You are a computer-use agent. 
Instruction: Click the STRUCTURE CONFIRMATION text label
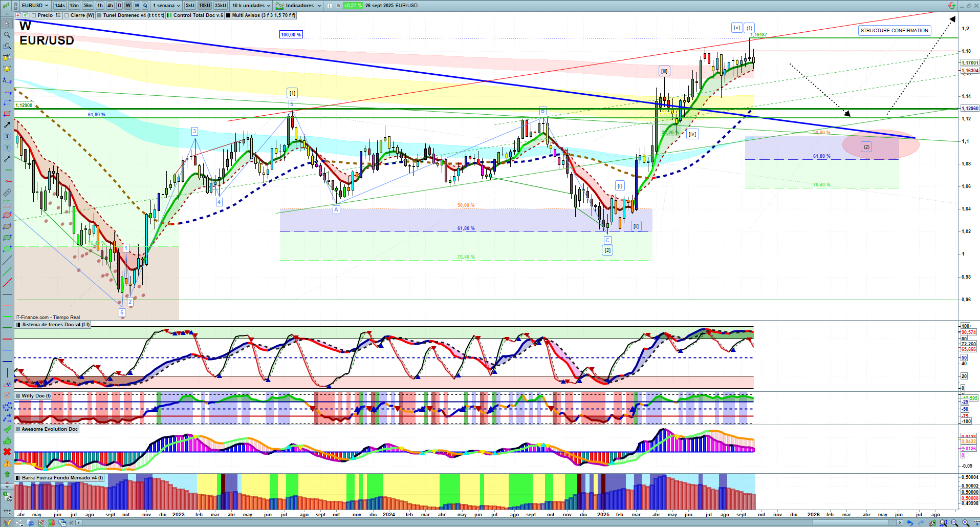click(894, 31)
